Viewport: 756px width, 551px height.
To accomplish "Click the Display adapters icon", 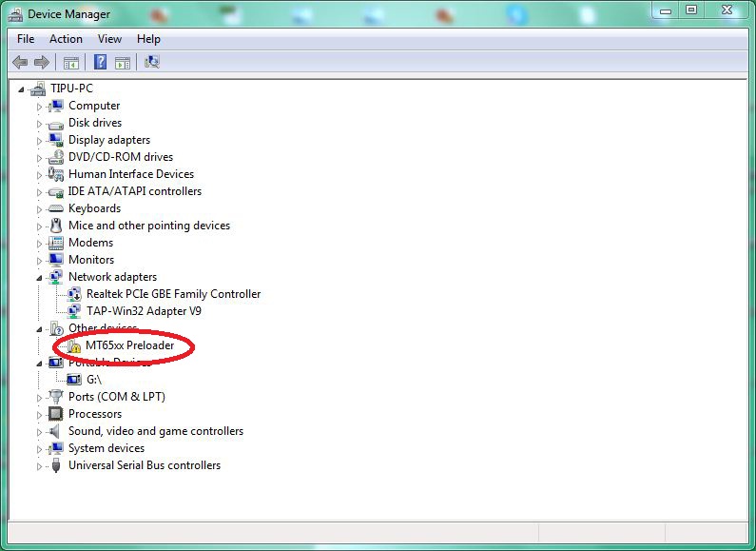I will click(x=56, y=140).
